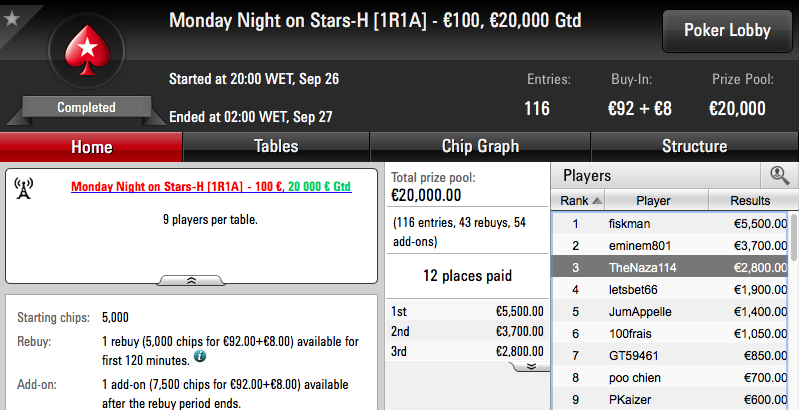This screenshot has width=799, height=410.
Task: Open the Chip Graph tab
Action: point(480,147)
